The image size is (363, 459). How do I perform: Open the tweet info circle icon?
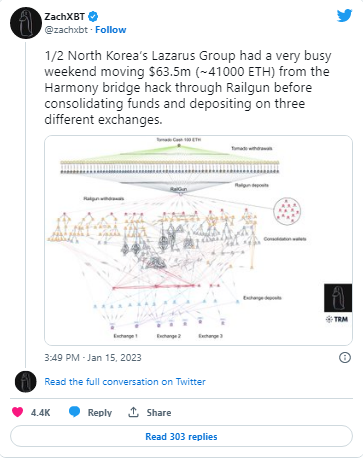(345, 358)
